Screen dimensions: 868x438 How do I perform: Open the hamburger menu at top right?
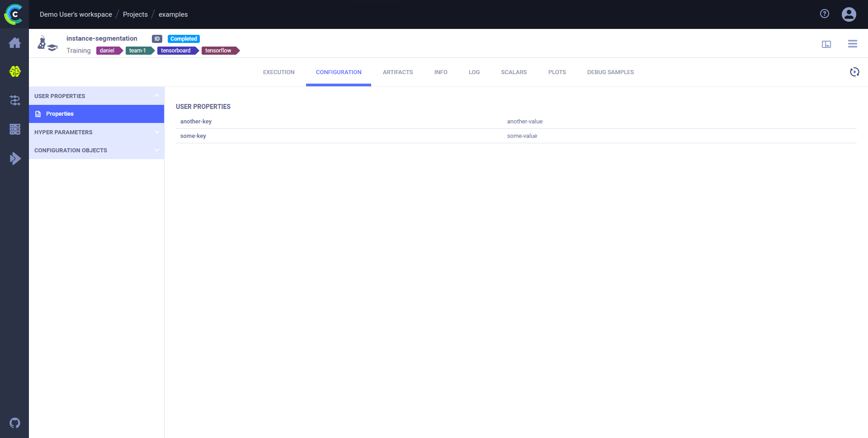point(852,44)
